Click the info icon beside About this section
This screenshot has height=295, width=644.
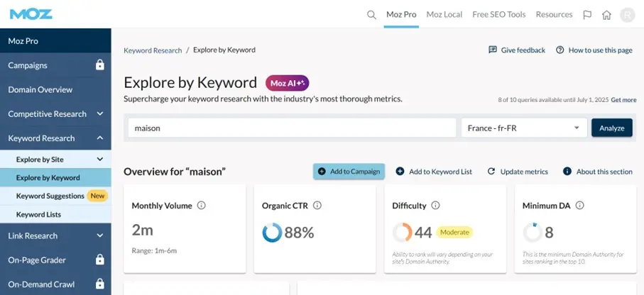(x=567, y=172)
